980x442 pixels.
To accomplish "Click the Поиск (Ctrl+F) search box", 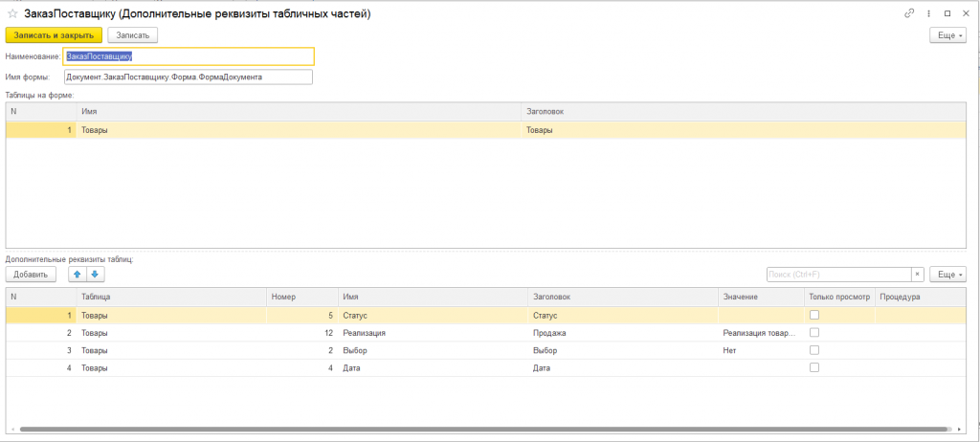I will [x=838, y=275].
